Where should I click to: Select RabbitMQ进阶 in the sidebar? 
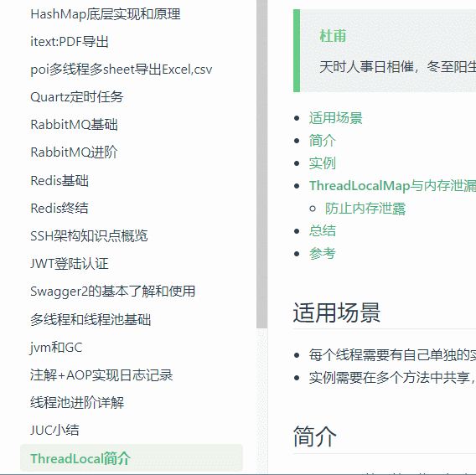click(x=74, y=152)
